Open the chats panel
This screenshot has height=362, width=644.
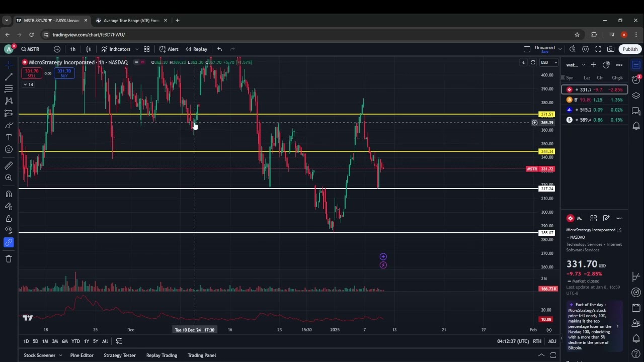(636, 111)
